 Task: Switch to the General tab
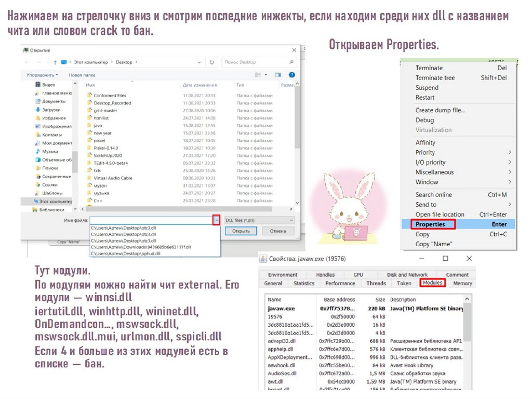tap(273, 283)
